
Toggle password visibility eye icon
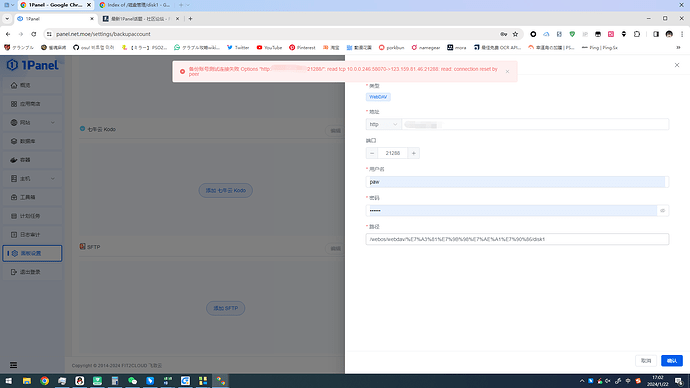[x=662, y=211]
